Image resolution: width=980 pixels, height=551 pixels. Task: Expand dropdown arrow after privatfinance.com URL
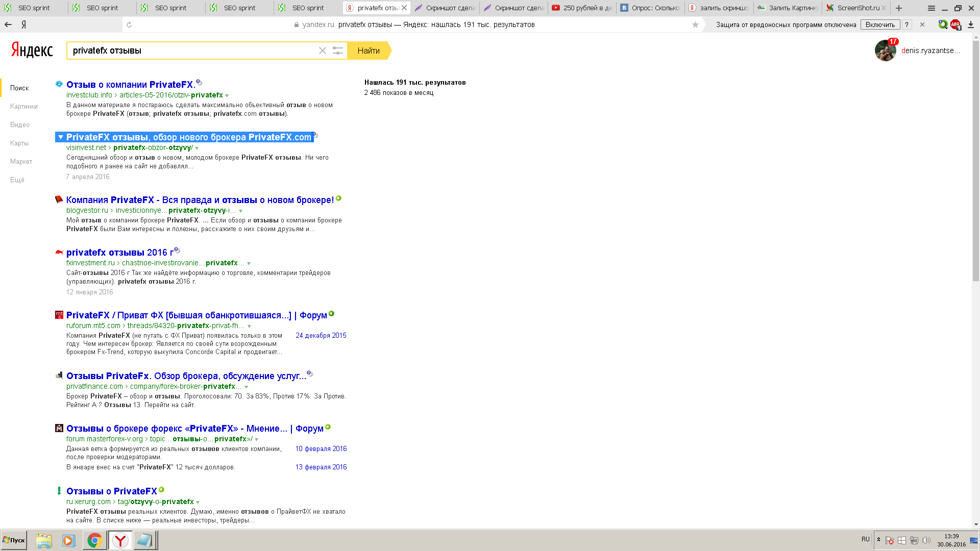[247, 387]
